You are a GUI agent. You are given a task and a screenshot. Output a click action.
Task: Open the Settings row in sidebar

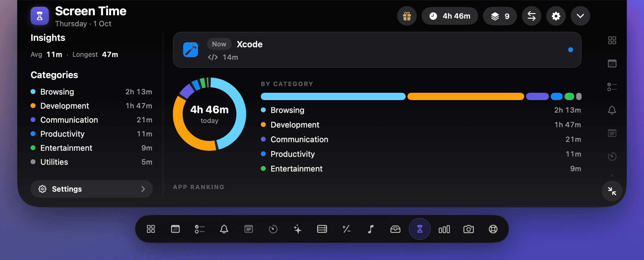tap(92, 189)
